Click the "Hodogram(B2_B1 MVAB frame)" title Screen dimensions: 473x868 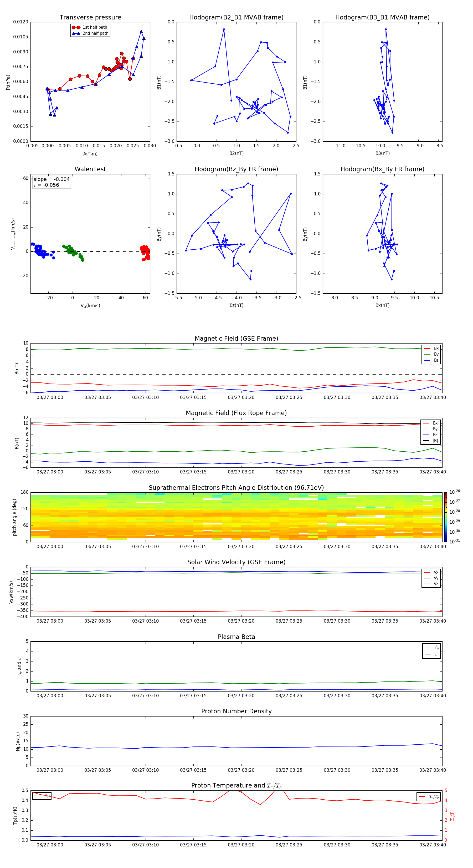pyautogui.click(x=236, y=18)
